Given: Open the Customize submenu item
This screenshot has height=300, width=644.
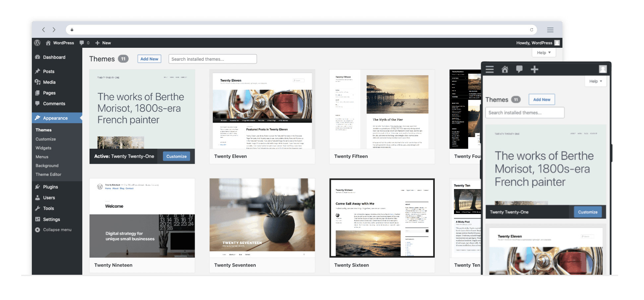Looking at the screenshot, I should coord(46,139).
